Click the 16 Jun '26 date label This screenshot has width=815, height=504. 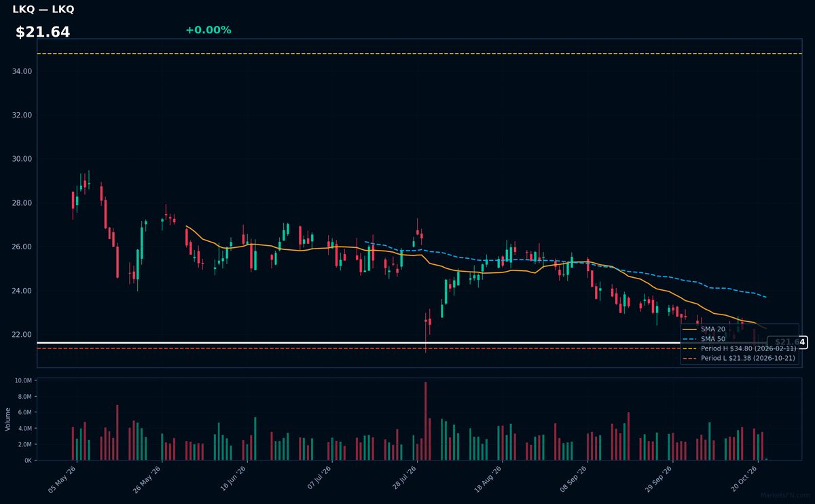232,479
